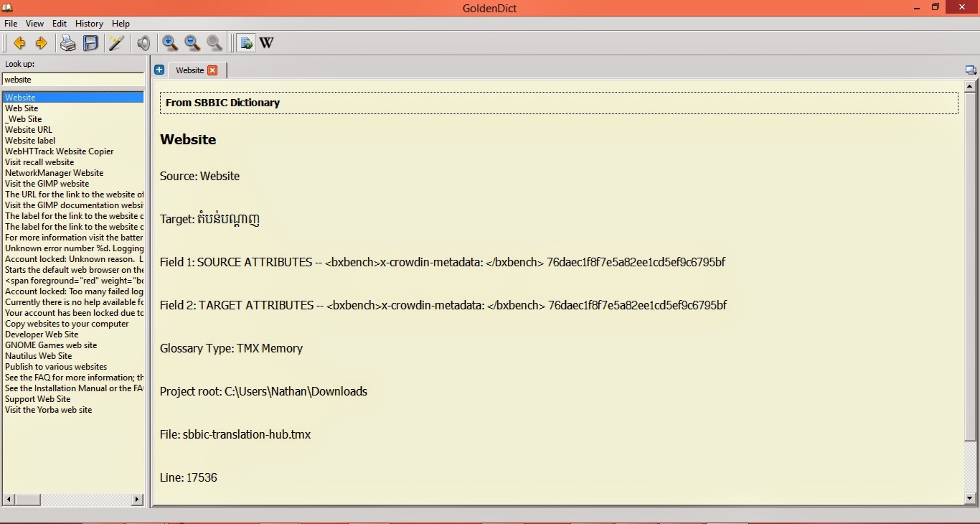Click the dictionary icon left of Wikipedia
Image resolution: width=980 pixels, height=524 pixels.
(246, 43)
